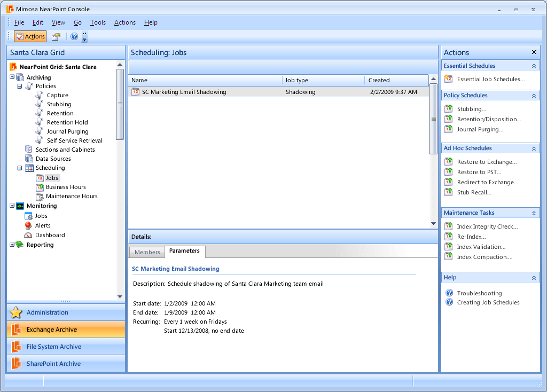Image resolution: width=547 pixels, height=392 pixels.
Task: Click the Scheduling calendar icon
Action: tap(29, 168)
